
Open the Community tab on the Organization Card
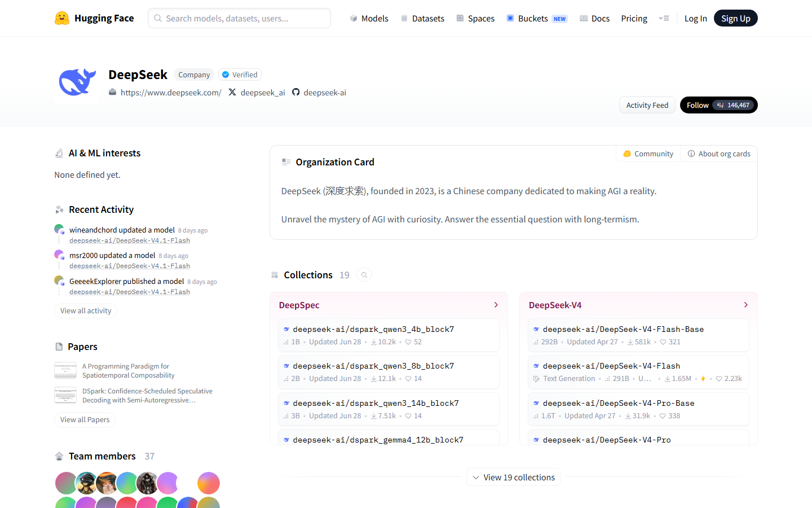tap(648, 154)
